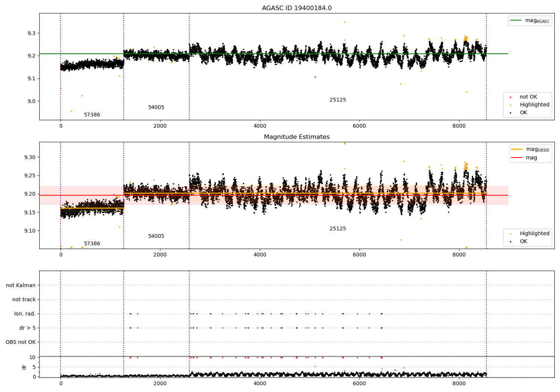Click the 8000 x-tick label under bottom plot
Screen dimensions: 560x392
pos(459,383)
